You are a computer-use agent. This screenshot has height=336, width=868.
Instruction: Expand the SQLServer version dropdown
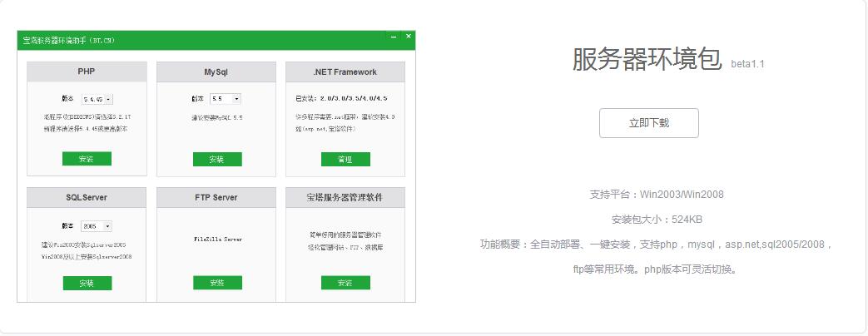pyautogui.click(x=97, y=226)
